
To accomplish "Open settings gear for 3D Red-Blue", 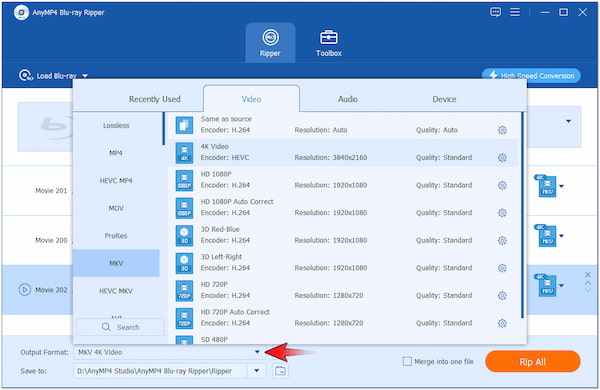I will click(502, 240).
